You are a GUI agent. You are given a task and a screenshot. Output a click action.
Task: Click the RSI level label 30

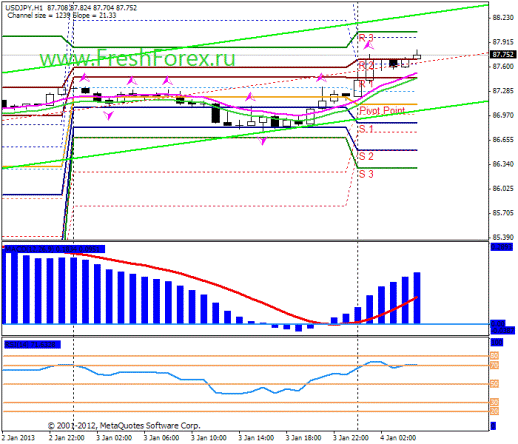(x=494, y=403)
